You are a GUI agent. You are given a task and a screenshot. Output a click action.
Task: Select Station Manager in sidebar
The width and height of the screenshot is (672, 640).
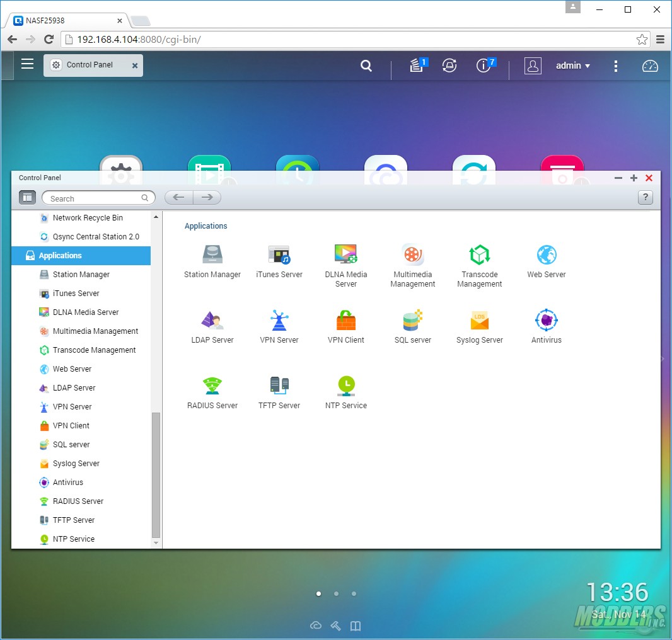81,275
